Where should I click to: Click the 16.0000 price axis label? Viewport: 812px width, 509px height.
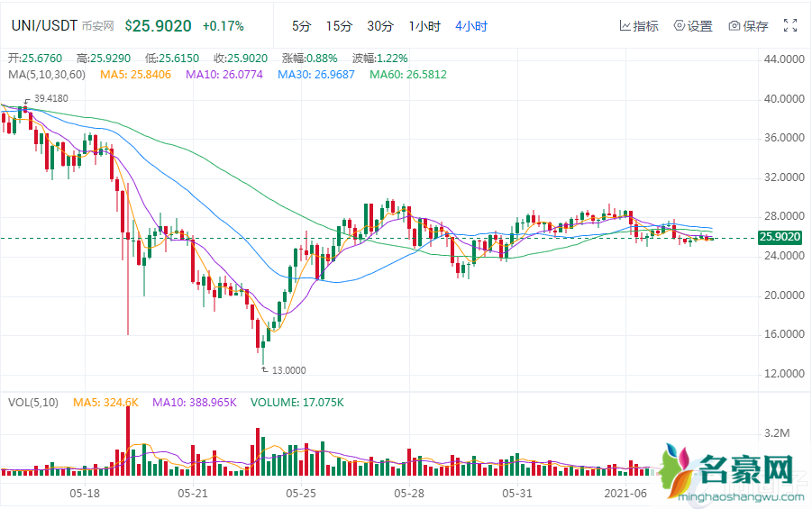click(x=784, y=334)
